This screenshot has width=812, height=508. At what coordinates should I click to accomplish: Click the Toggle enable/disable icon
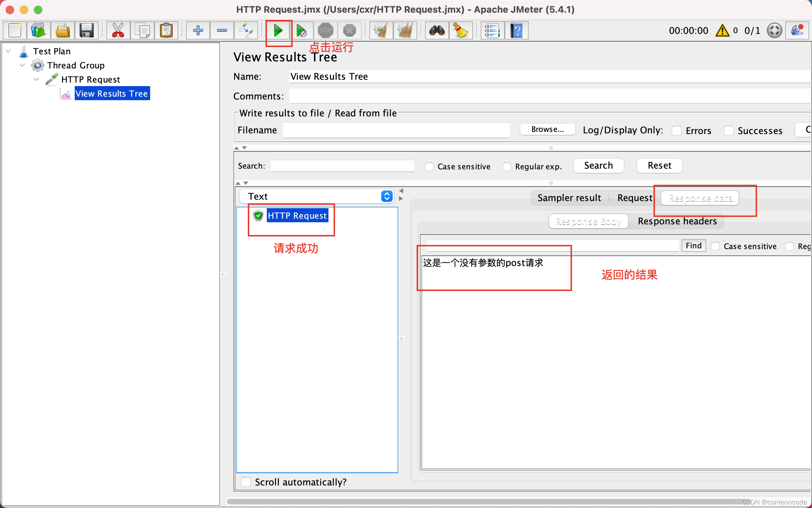(246, 30)
